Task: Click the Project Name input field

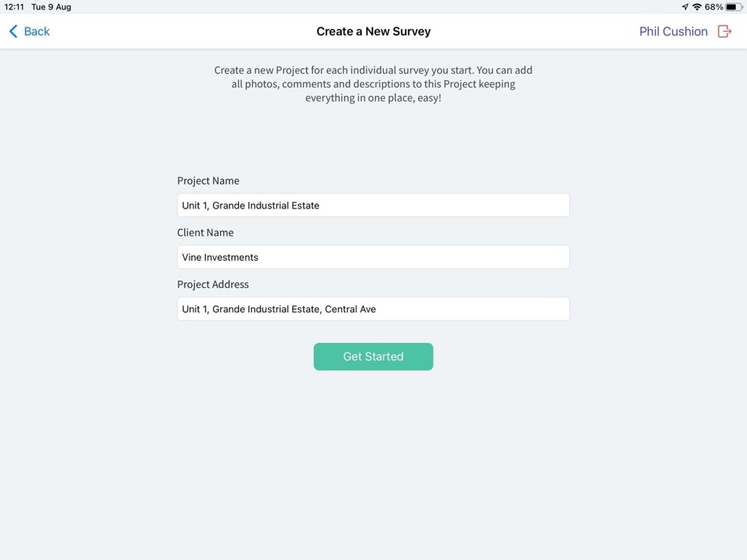Action: click(x=373, y=204)
